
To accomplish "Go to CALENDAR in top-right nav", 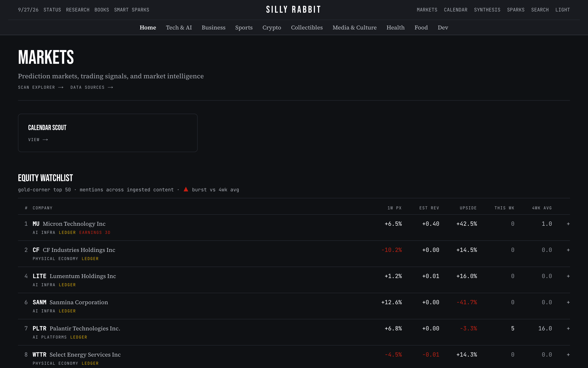I will pyautogui.click(x=455, y=10).
